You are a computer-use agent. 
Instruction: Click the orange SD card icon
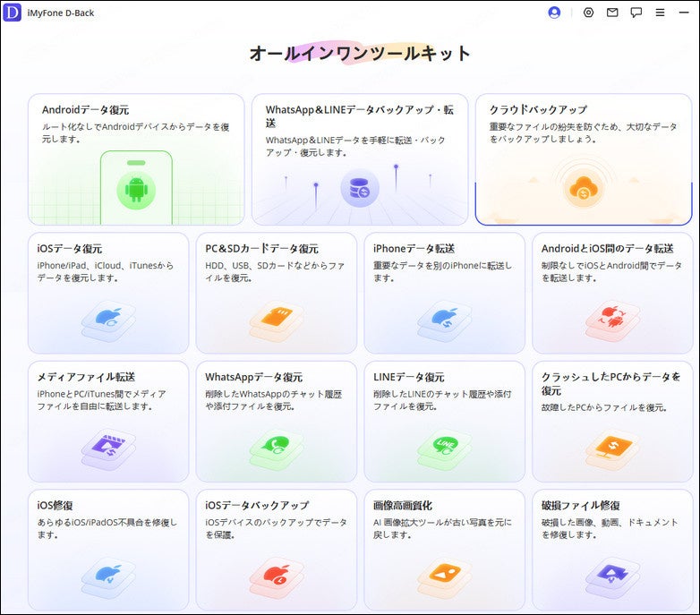click(x=277, y=320)
